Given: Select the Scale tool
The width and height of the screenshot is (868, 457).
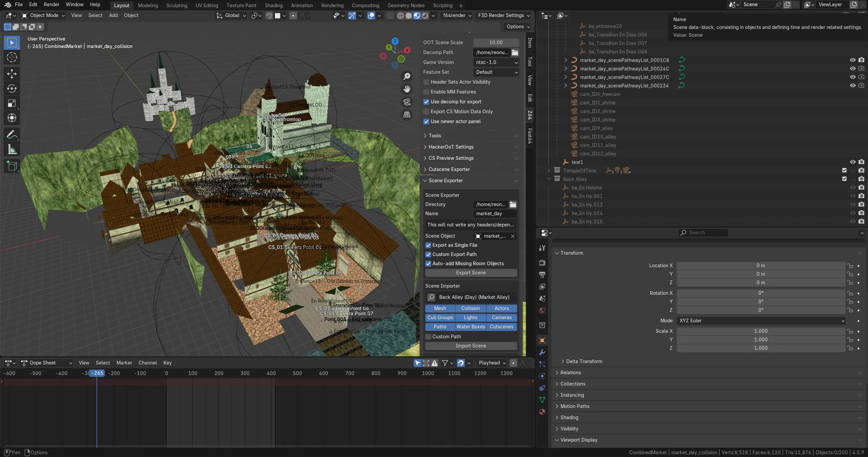Looking at the screenshot, I should [x=12, y=103].
